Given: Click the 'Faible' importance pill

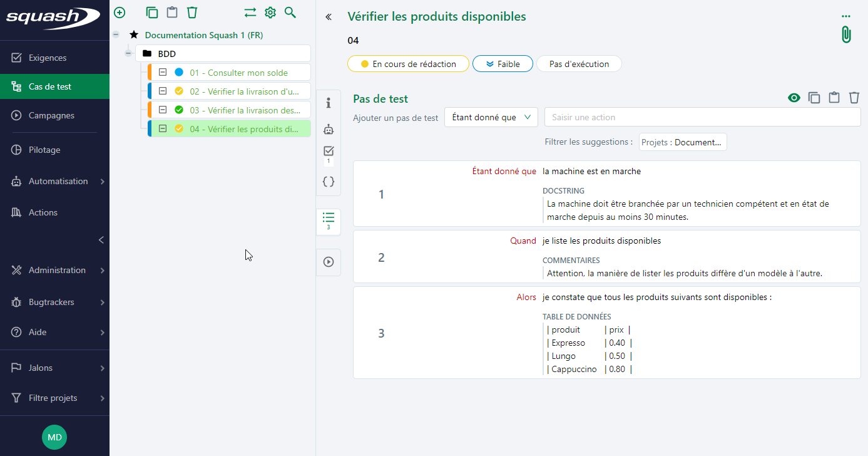Looking at the screenshot, I should pyautogui.click(x=503, y=64).
